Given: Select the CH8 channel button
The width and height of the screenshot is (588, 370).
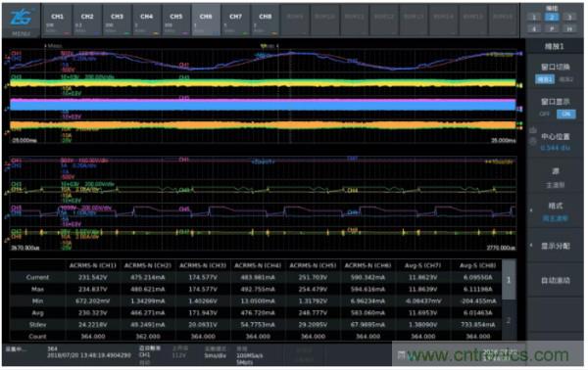Looking at the screenshot, I should [266, 21].
